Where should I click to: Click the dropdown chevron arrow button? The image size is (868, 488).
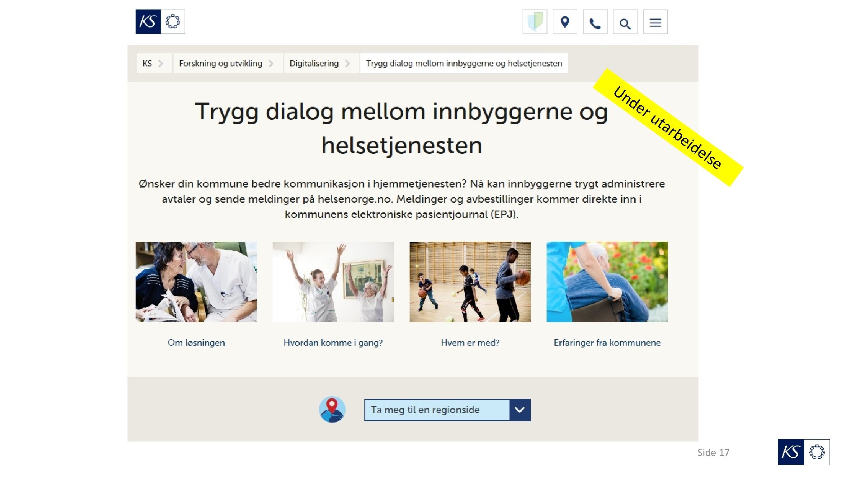pyautogui.click(x=520, y=410)
